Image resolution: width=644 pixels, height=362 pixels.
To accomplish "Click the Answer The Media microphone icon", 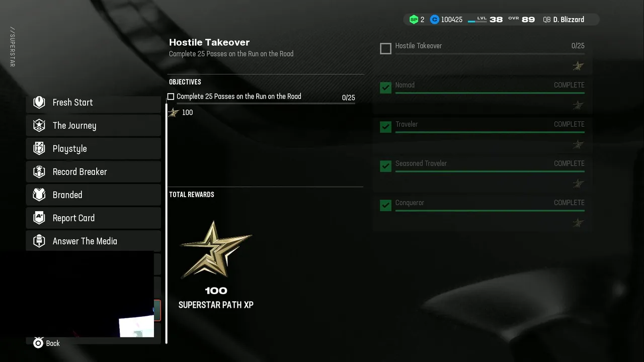I will click(39, 241).
